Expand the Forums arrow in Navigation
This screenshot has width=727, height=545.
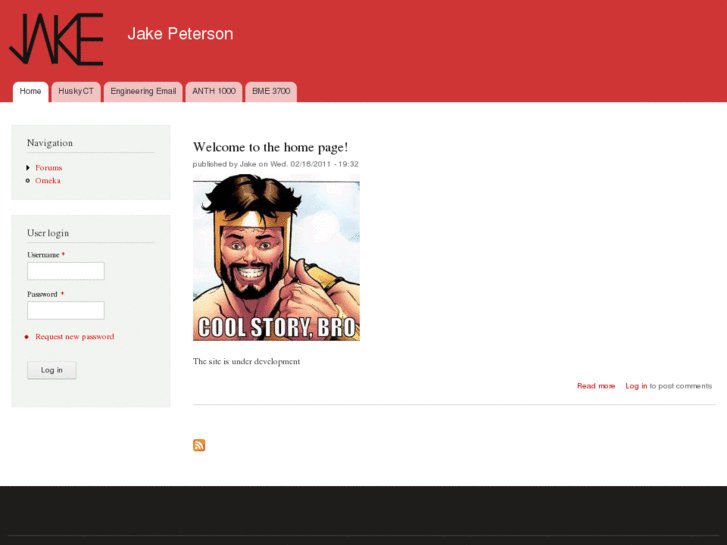(x=28, y=167)
